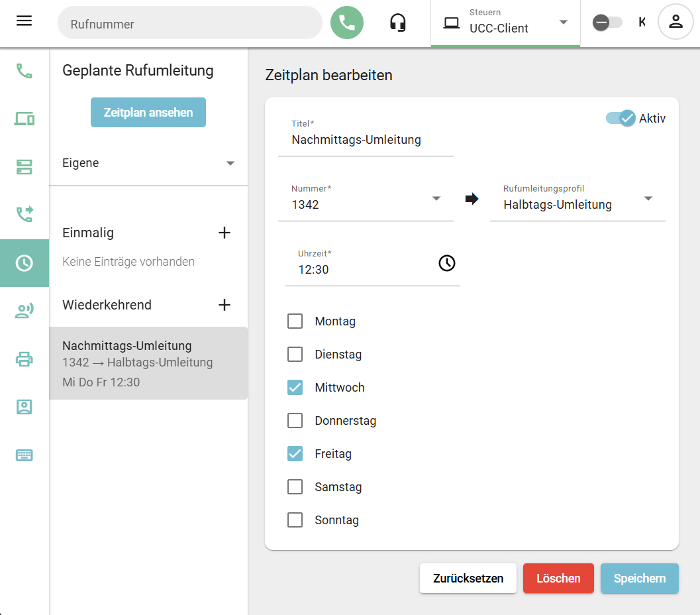Open the hamburger menu
700x615 pixels.
[x=24, y=21]
